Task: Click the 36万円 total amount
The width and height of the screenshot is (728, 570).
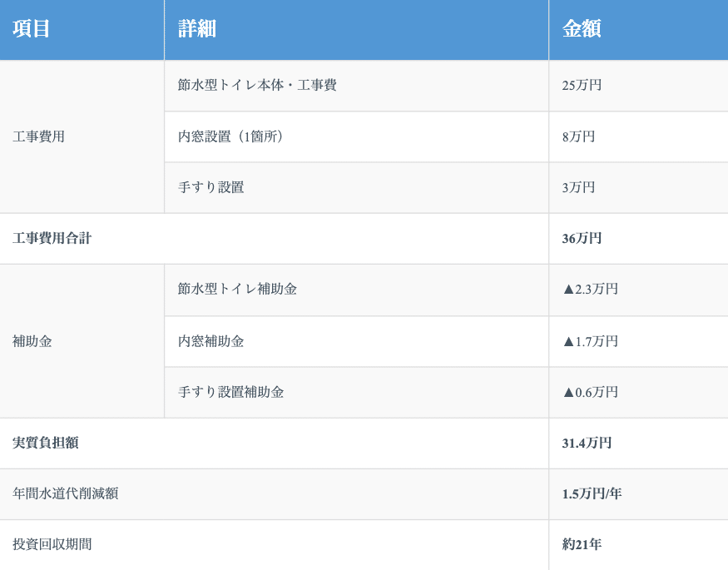Action: [582, 238]
